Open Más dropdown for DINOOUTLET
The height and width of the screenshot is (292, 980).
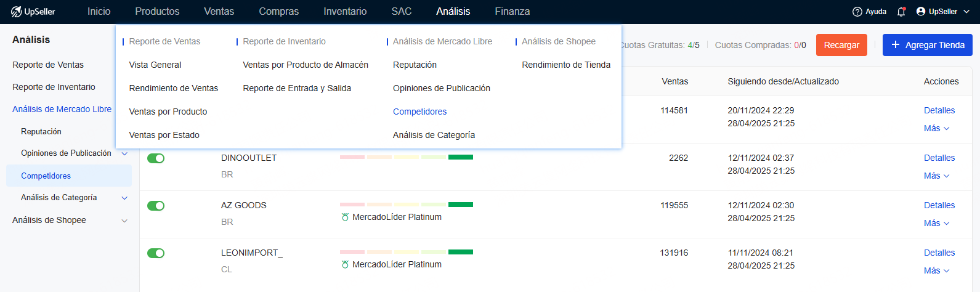click(x=936, y=176)
